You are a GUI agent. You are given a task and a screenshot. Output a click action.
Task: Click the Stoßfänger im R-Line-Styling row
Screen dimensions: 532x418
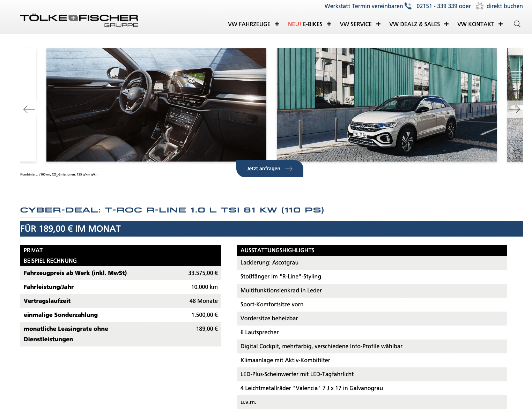pyautogui.click(x=372, y=277)
